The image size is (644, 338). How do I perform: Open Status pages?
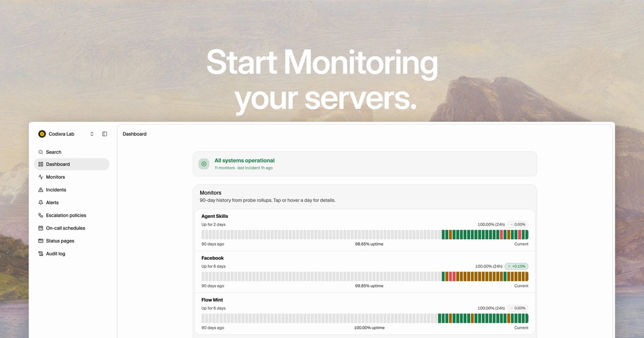(71, 241)
